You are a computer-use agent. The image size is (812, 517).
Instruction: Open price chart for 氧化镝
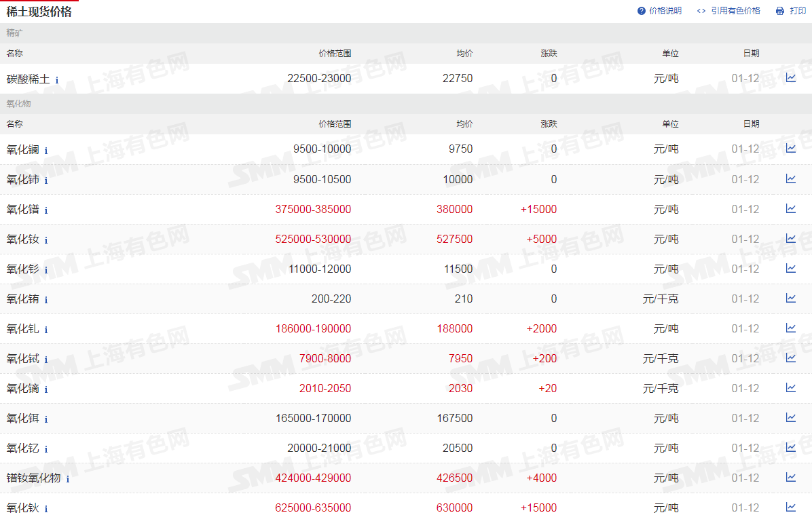790,387
